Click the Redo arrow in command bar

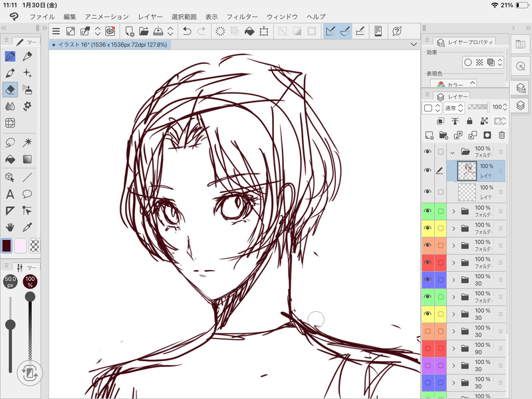[201, 31]
